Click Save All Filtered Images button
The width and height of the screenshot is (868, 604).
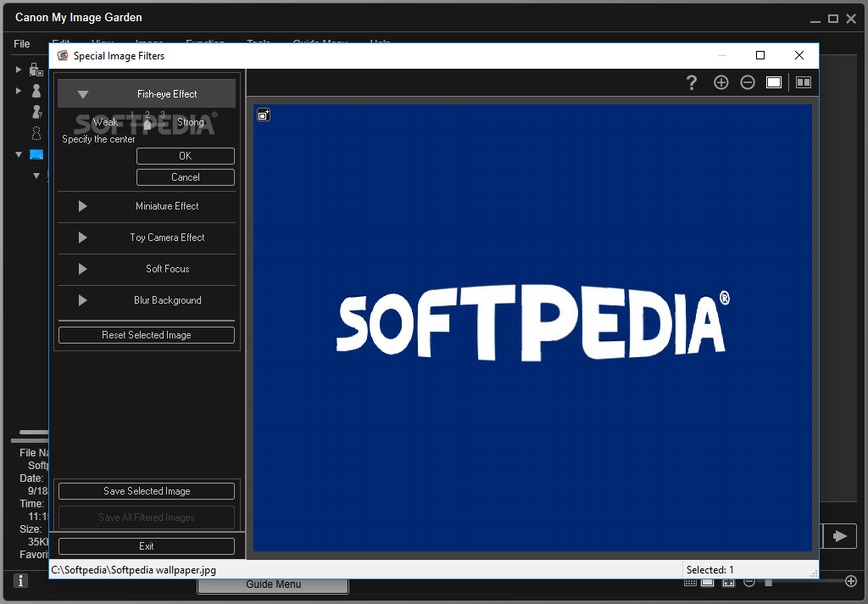[x=147, y=517]
